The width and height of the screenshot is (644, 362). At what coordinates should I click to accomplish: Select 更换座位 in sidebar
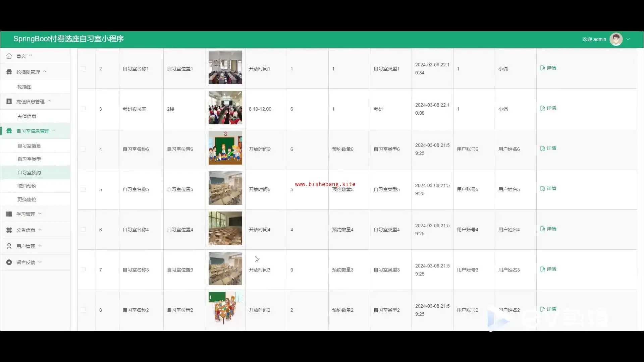click(x=27, y=199)
